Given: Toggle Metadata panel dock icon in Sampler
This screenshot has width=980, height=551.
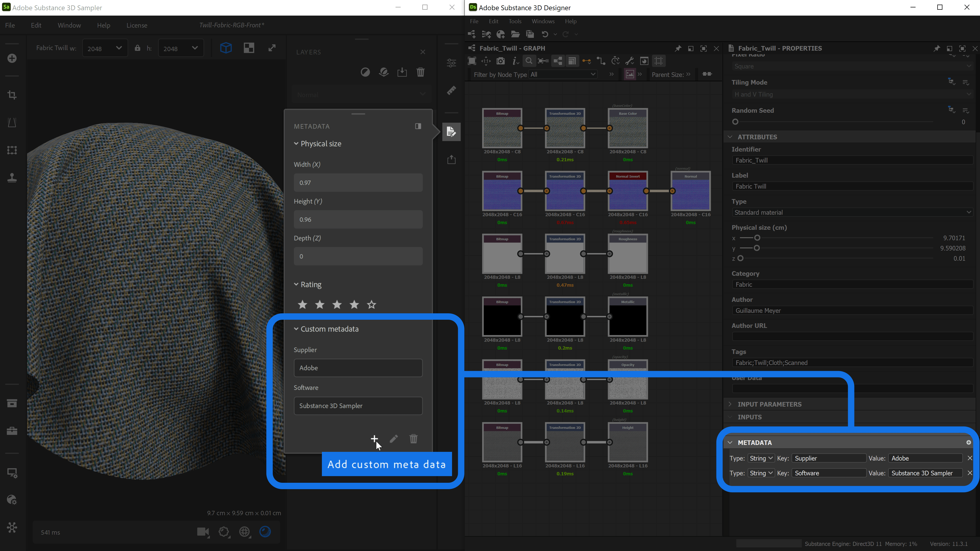Looking at the screenshot, I should (x=418, y=126).
